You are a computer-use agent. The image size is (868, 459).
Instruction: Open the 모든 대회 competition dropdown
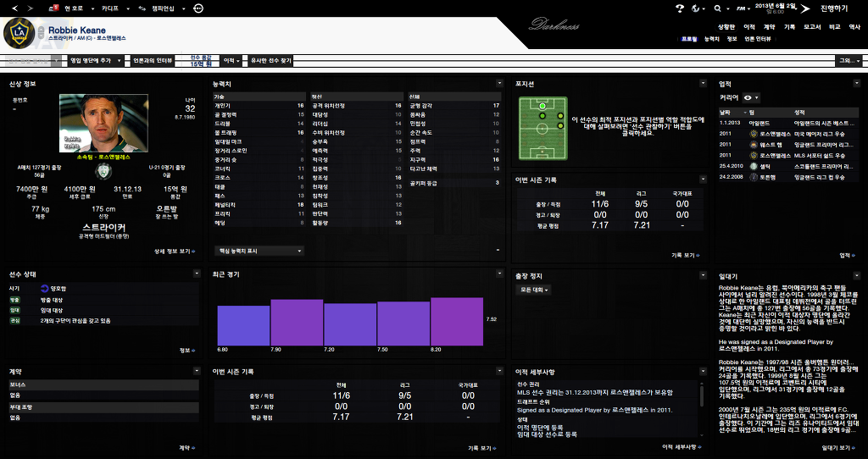pos(535,290)
